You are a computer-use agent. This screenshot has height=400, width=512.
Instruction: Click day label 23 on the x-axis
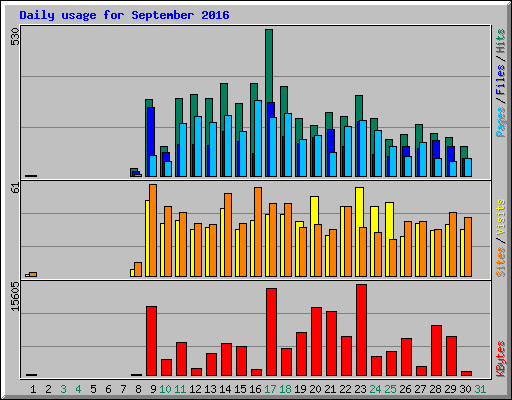[360, 389]
